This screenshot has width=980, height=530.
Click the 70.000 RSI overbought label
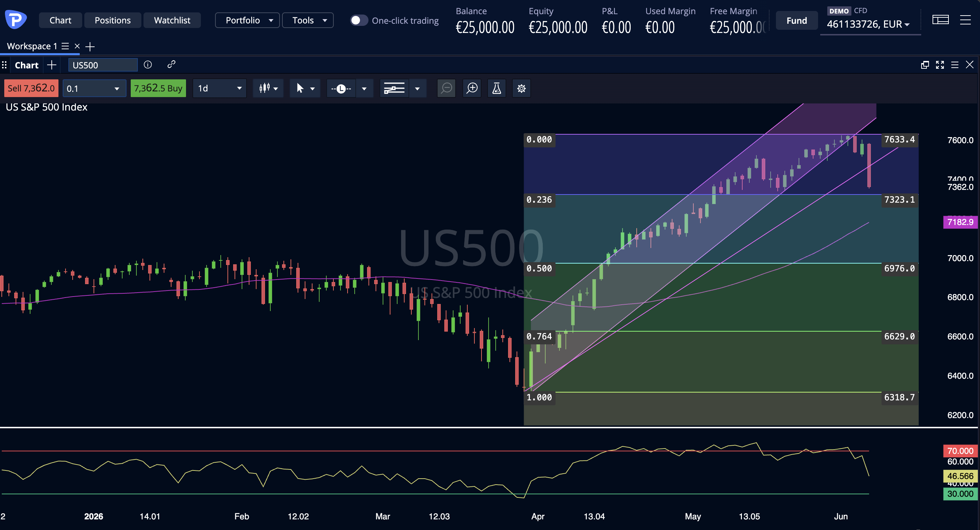click(960, 451)
